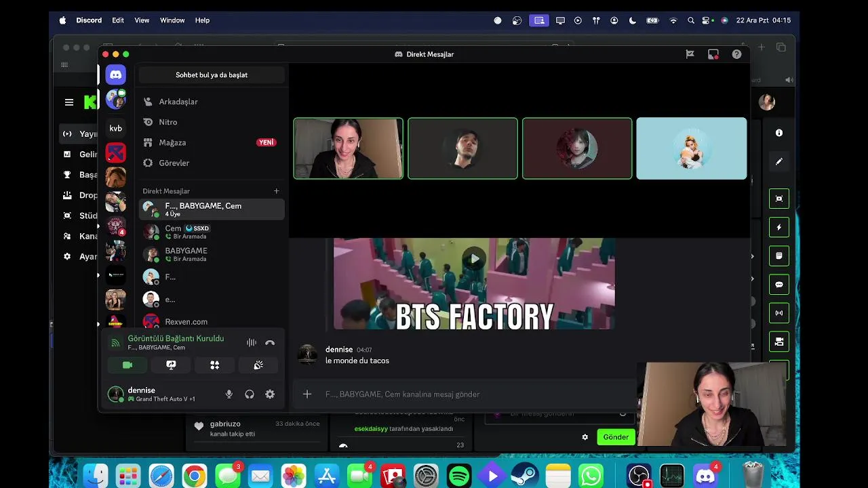Disconnect from the call with hangup icon

click(270, 343)
